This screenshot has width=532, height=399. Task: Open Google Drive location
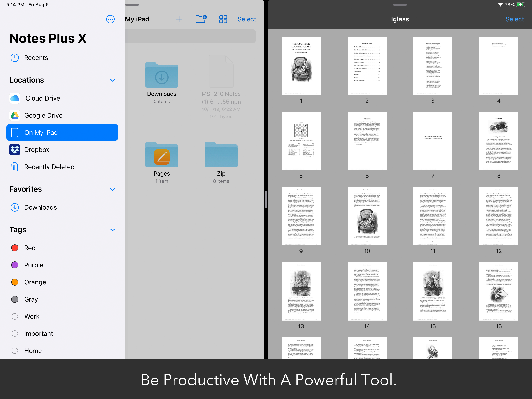[43, 116]
